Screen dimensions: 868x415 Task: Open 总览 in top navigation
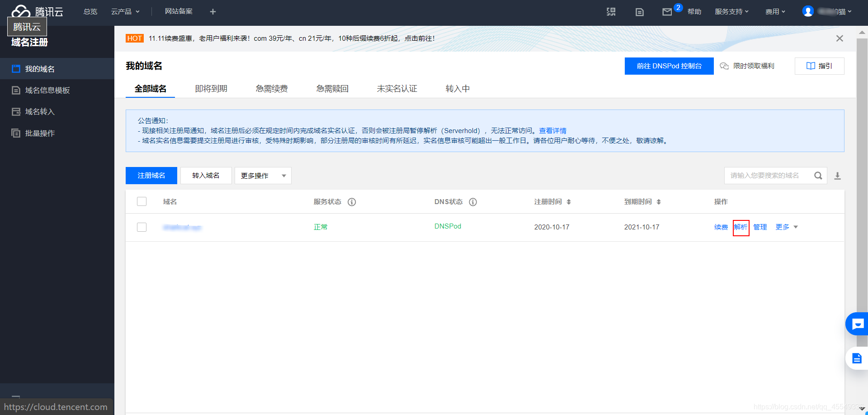[90, 12]
